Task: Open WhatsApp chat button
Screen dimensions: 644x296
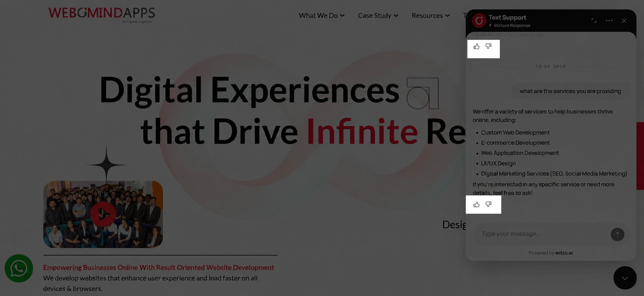Action: point(19,268)
